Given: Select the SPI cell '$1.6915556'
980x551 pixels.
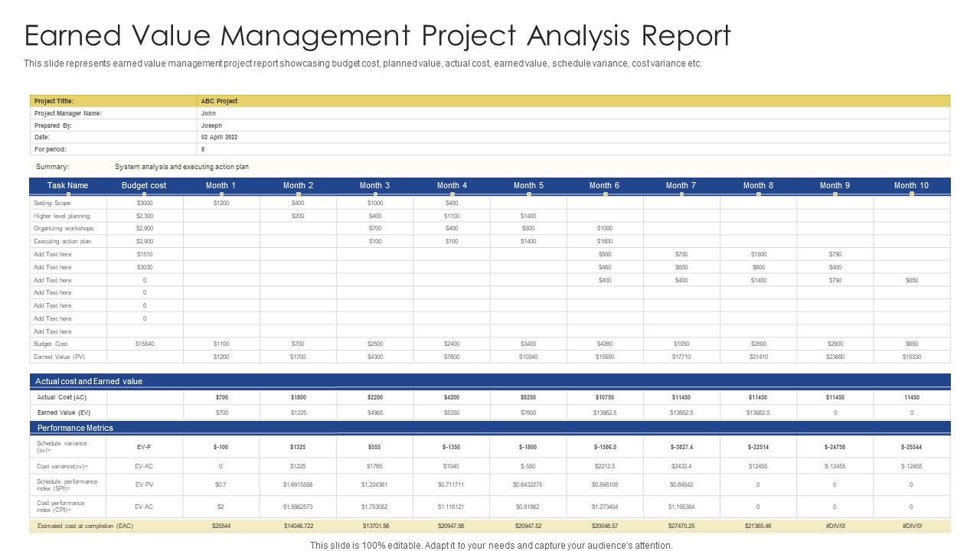Looking at the screenshot, I should tap(299, 484).
